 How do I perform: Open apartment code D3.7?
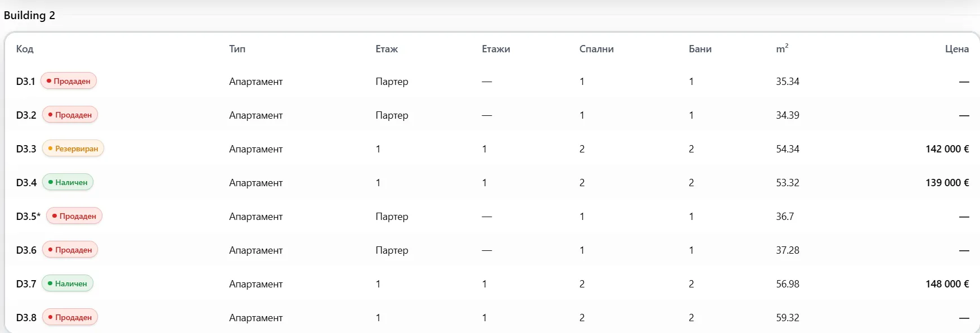pos(26,284)
